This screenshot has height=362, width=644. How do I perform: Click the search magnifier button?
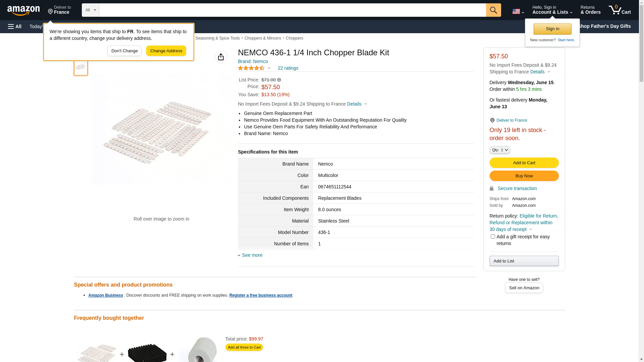pos(493,10)
